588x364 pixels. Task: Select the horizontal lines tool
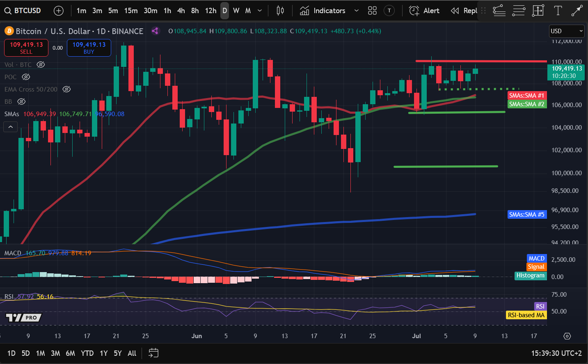point(519,11)
